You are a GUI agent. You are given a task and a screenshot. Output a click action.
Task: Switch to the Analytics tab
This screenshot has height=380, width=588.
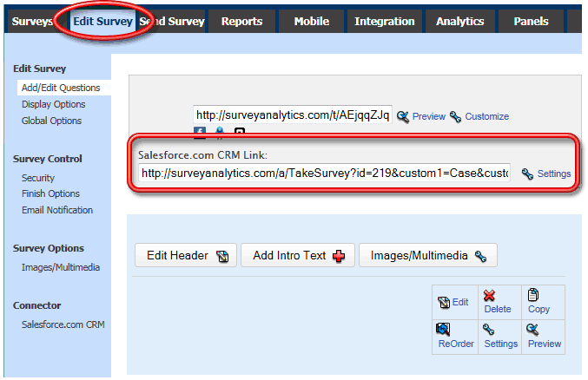459,21
